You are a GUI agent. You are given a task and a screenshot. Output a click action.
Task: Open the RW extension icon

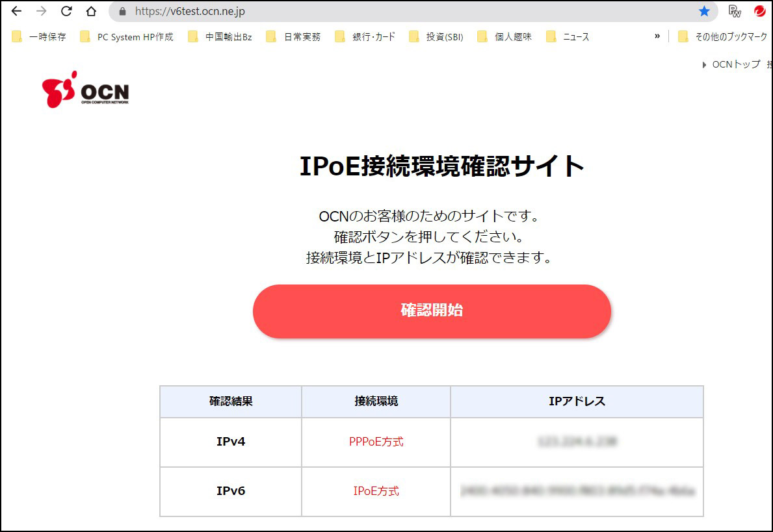click(735, 11)
